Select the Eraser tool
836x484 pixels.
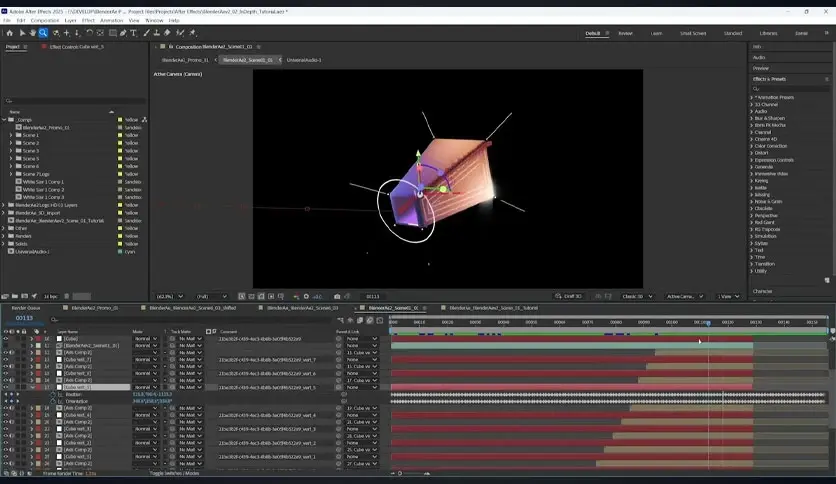167,33
